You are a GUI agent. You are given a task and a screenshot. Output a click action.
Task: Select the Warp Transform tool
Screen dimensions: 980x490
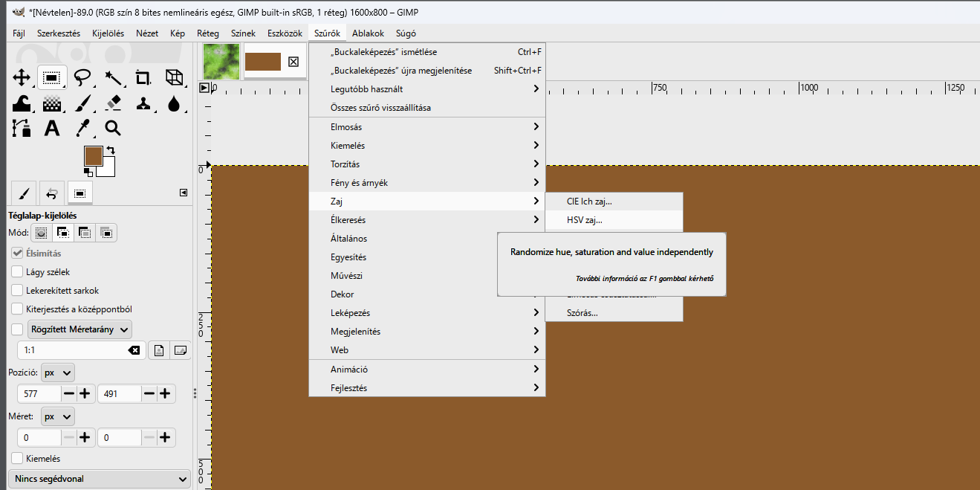click(x=22, y=103)
